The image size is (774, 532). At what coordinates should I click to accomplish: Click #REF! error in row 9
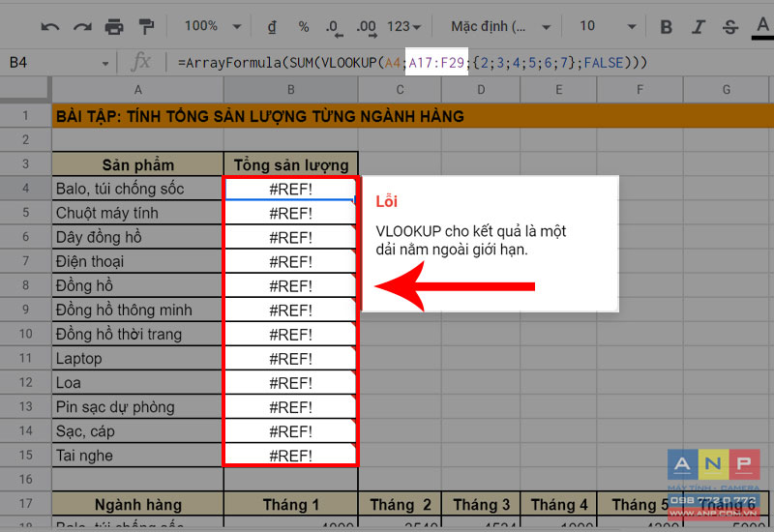[291, 310]
